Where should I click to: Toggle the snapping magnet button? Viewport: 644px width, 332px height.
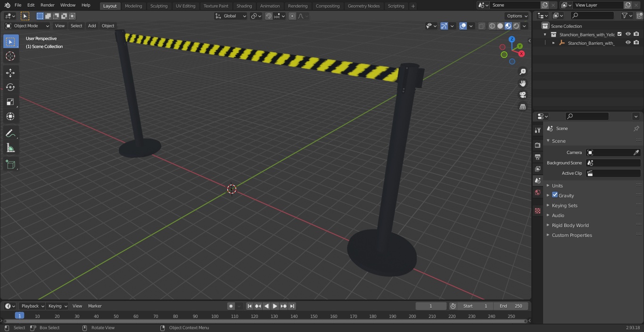269,16
